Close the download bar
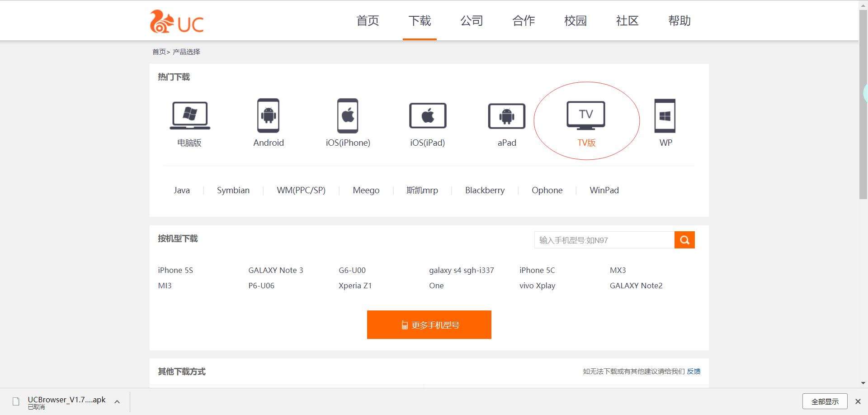 [x=858, y=401]
